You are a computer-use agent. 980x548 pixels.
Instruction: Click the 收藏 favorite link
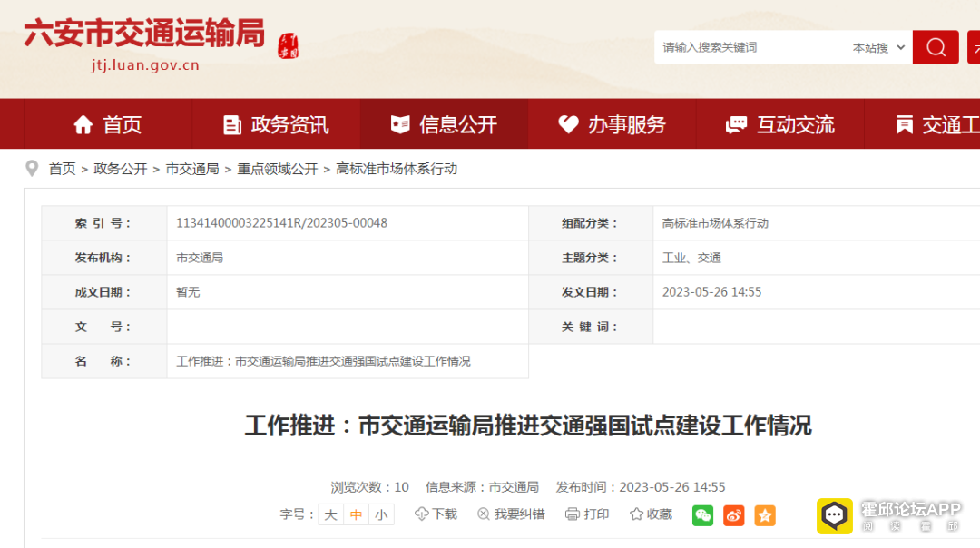(x=651, y=514)
